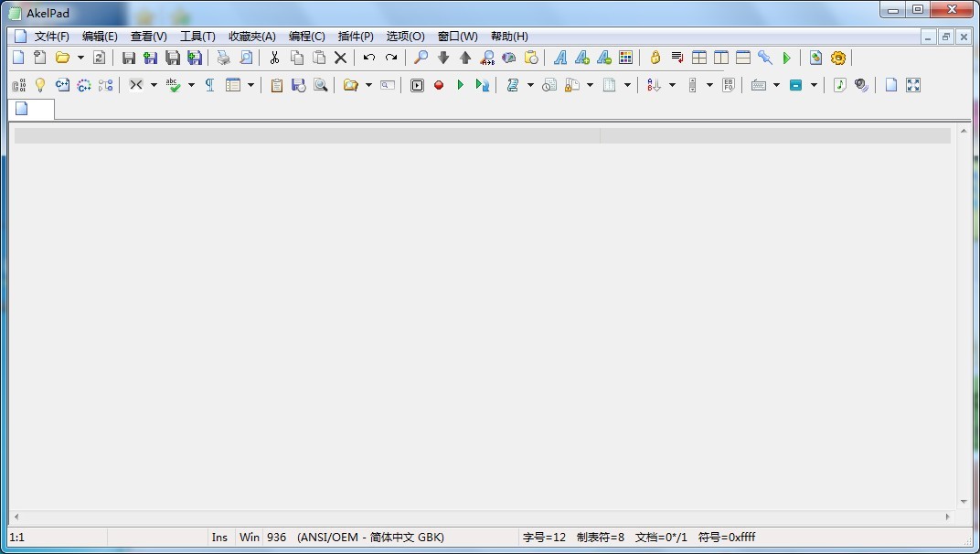The width and height of the screenshot is (980, 554).
Task: Click the increase font size icon
Action: point(582,58)
